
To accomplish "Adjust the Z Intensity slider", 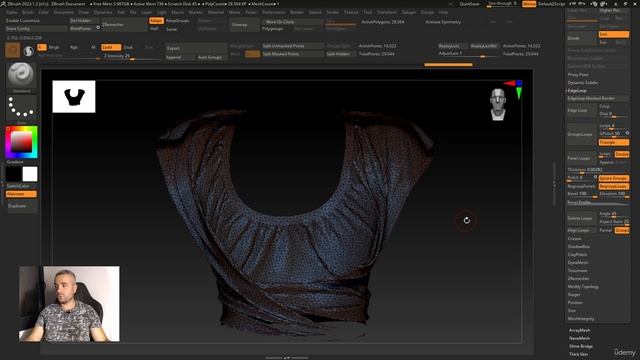I will click(131, 56).
